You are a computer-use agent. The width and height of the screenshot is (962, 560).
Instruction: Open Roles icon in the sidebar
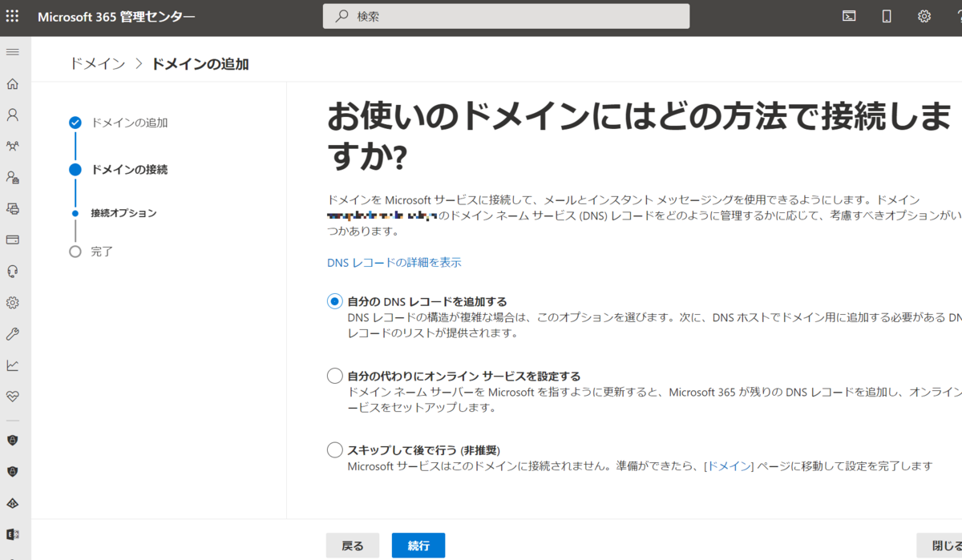tap(12, 177)
